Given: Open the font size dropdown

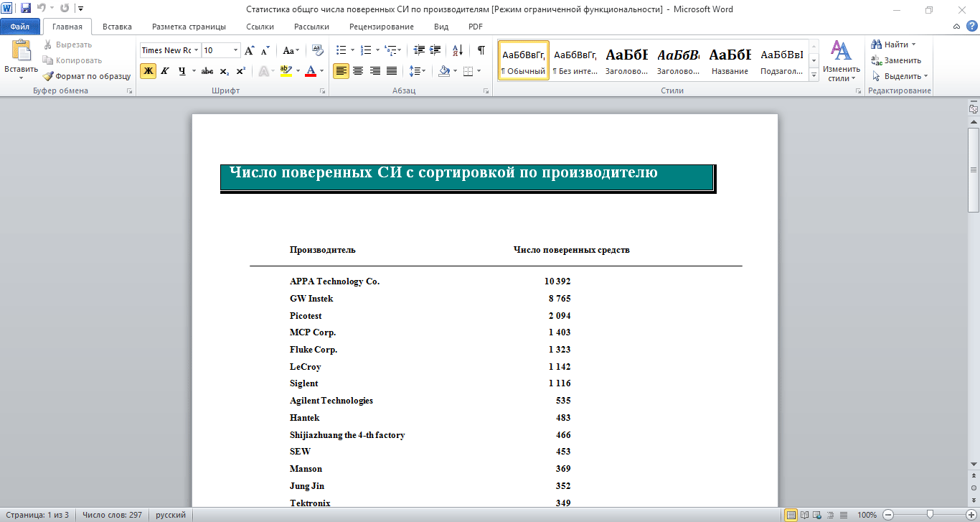Looking at the screenshot, I should coord(235,50).
